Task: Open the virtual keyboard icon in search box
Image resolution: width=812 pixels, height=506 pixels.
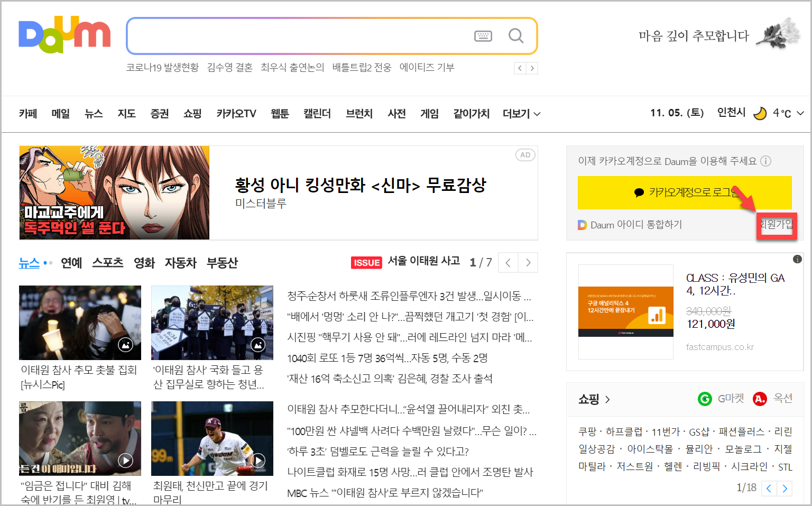Action: click(483, 36)
